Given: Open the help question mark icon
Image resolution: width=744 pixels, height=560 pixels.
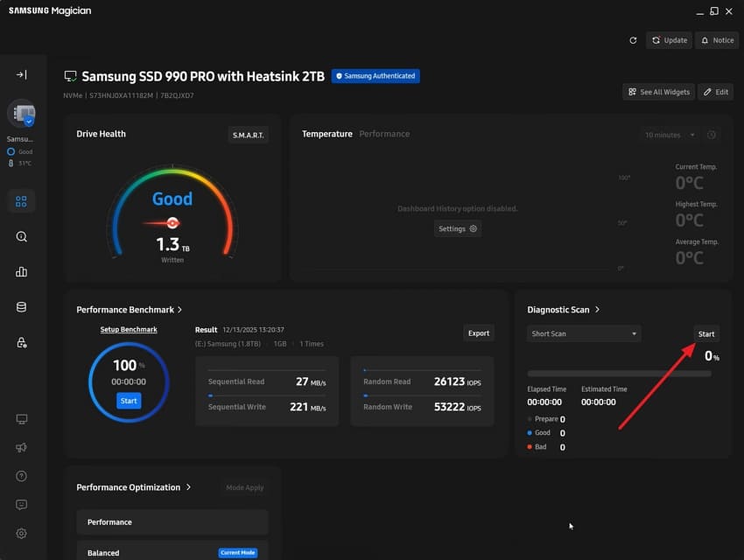Looking at the screenshot, I should click(21, 476).
